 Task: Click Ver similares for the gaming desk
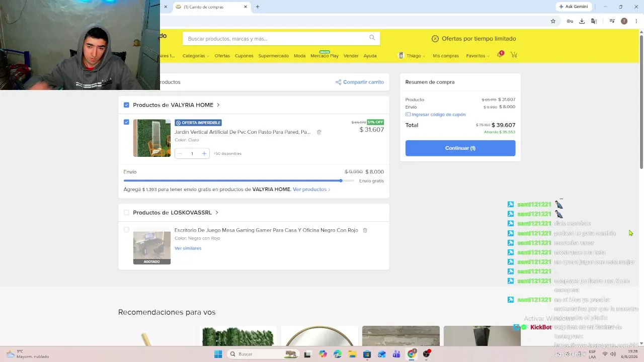(x=188, y=248)
